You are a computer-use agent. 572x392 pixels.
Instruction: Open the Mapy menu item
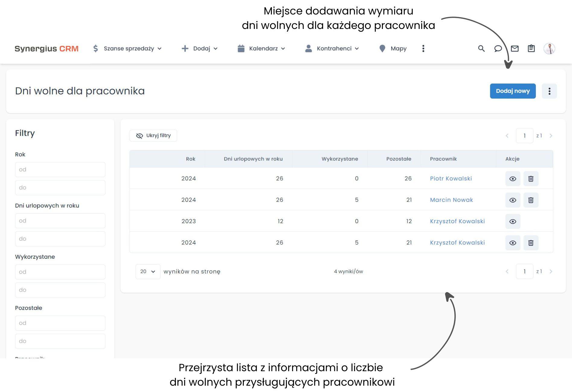pos(393,49)
